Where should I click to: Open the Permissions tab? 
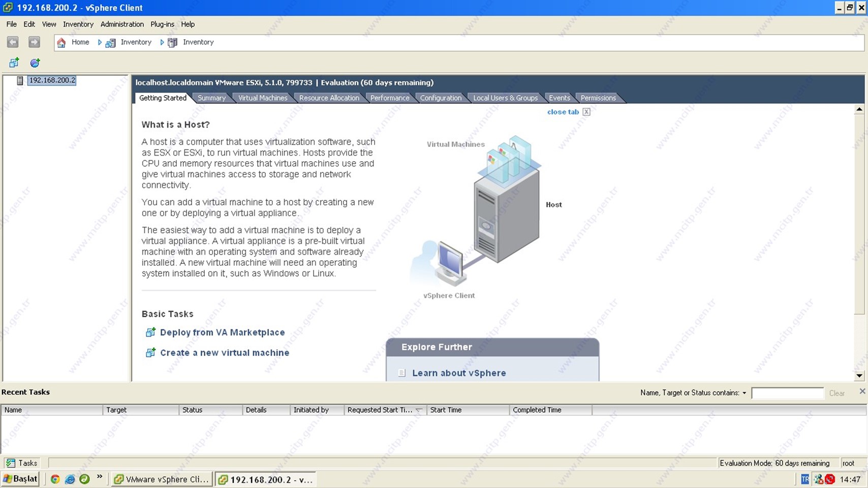[x=598, y=98]
